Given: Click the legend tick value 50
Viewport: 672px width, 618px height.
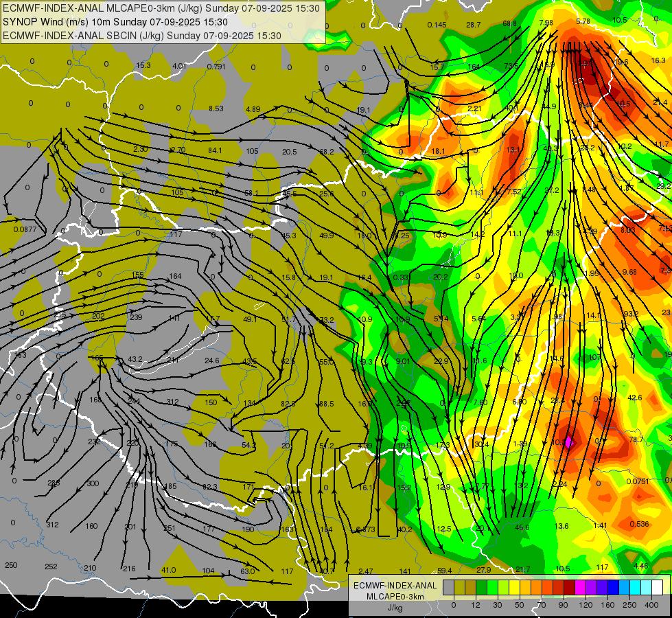Looking at the screenshot, I should pyautogui.click(x=520, y=605).
